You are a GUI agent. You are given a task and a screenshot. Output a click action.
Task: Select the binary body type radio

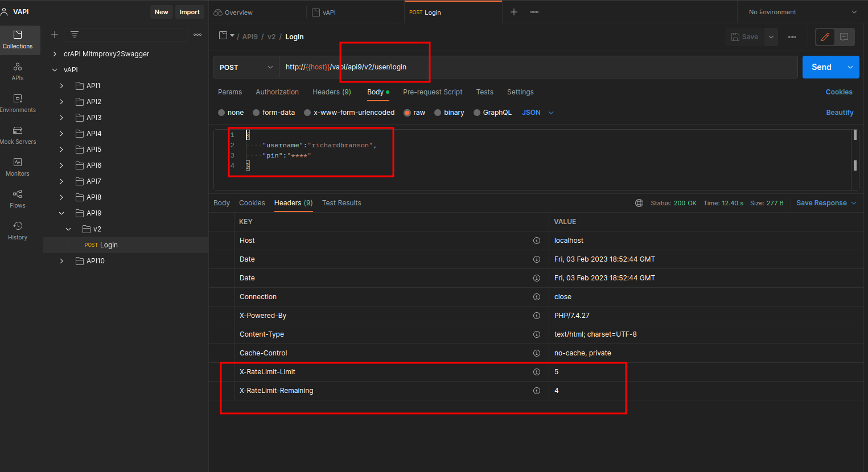438,113
